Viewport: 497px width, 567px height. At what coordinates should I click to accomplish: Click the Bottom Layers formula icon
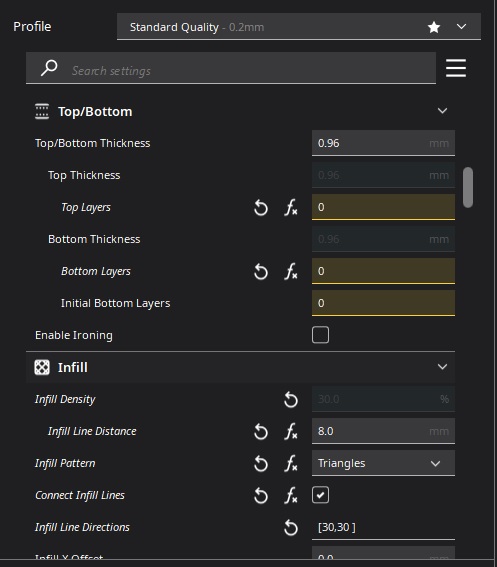pyautogui.click(x=291, y=272)
